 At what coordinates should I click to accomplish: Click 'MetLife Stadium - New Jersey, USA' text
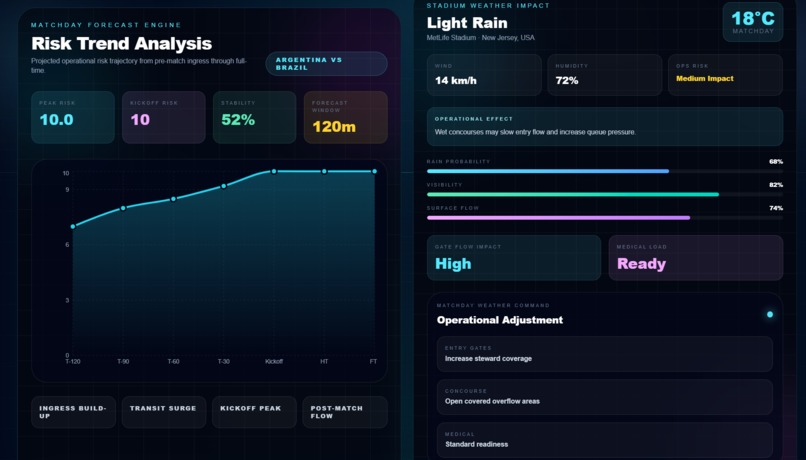click(481, 38)
